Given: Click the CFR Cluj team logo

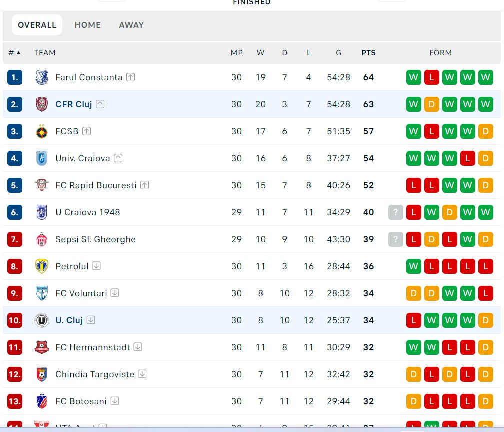Looking at the screenshot, I should (x=42, y=104).
